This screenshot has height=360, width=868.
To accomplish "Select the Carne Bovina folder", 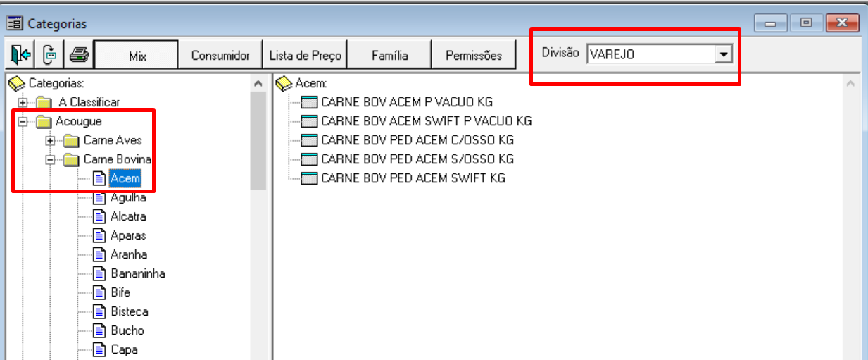I will (117, 159).
